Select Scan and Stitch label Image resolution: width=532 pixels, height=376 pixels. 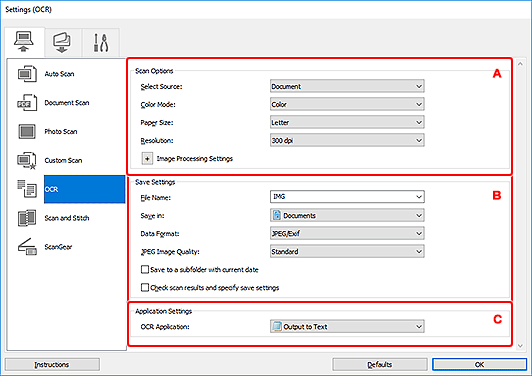(x=67, y=218)
